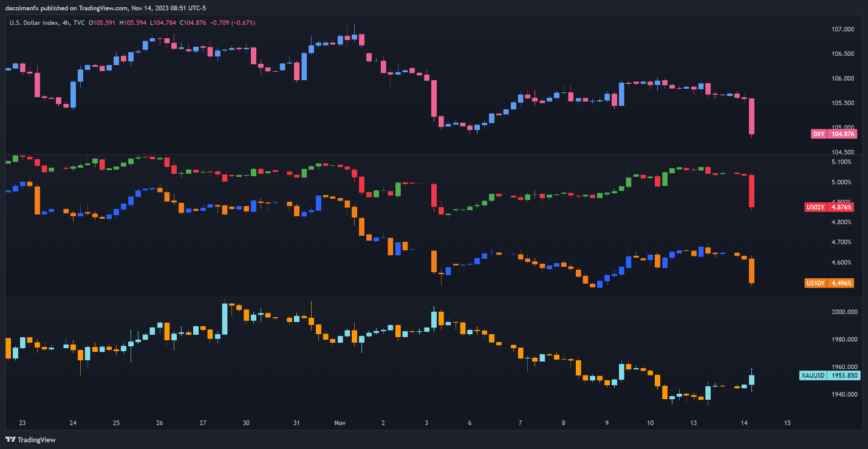Click the low value L104.784
Screen dimensions: 868x449
coord(162,22)
